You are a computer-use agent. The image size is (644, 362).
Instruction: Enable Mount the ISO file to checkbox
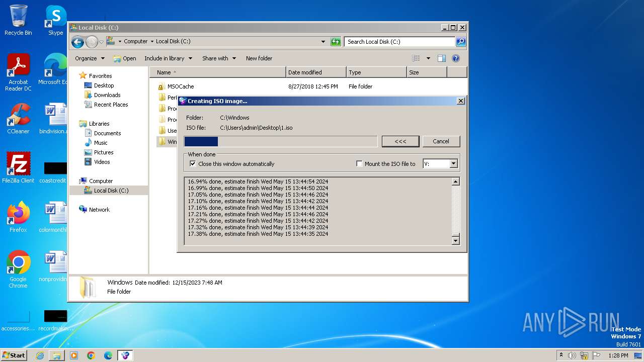[x=359, y=164]
